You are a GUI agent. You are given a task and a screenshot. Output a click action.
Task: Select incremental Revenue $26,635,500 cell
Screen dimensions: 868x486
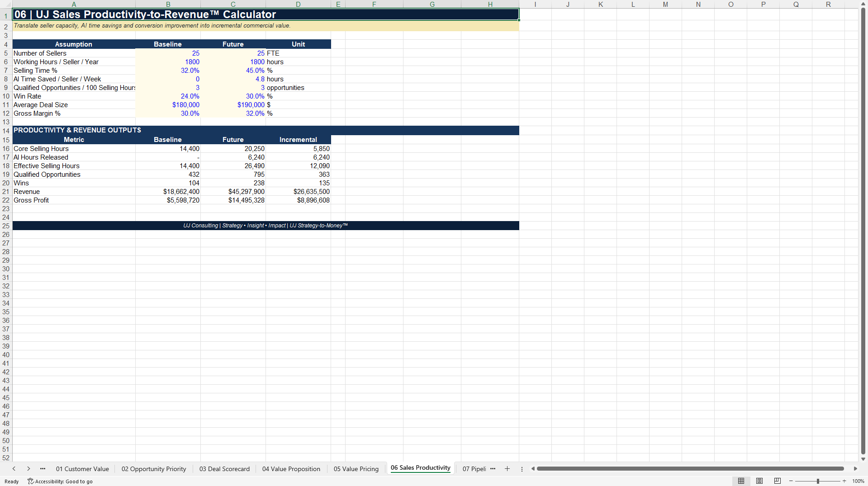298,192
